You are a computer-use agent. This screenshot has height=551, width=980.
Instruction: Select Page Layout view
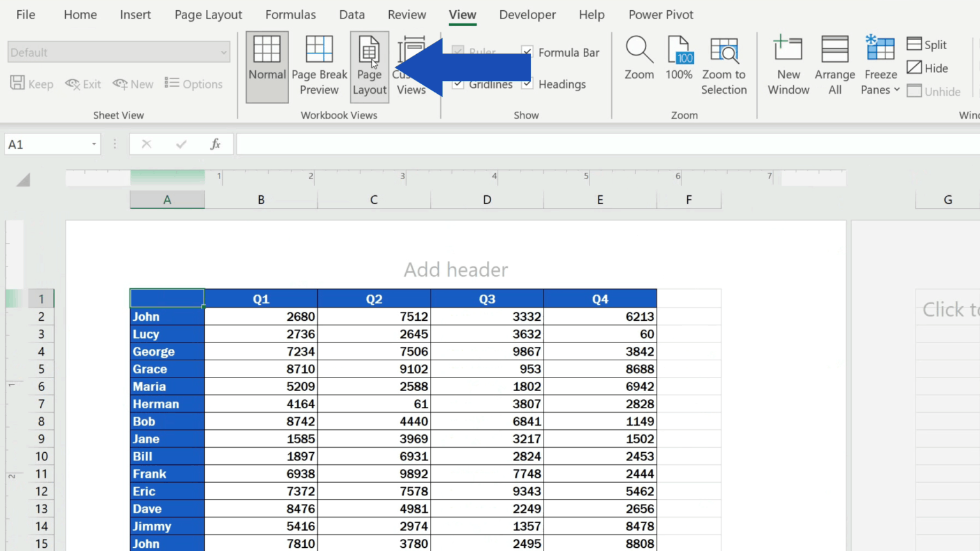tap(369, 66)
